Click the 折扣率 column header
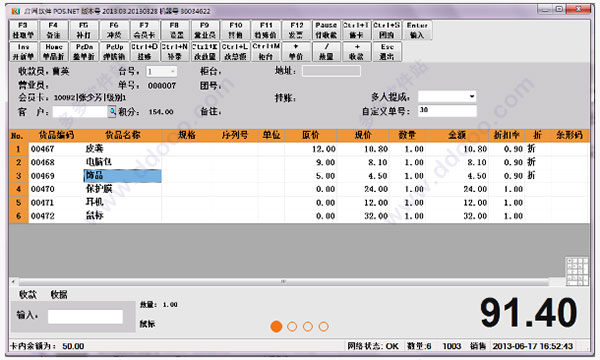Screen dimensions: 600x360 506,135
